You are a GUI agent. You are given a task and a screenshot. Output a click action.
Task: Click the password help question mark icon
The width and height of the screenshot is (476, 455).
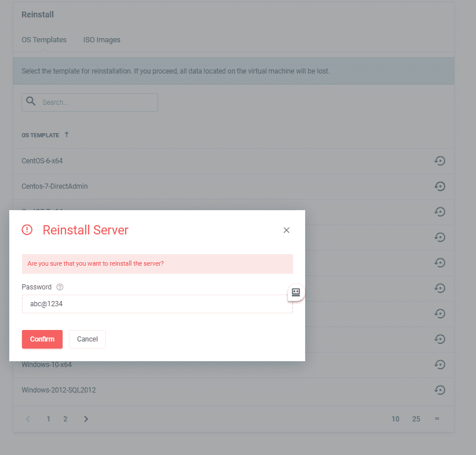click(60, 287)
